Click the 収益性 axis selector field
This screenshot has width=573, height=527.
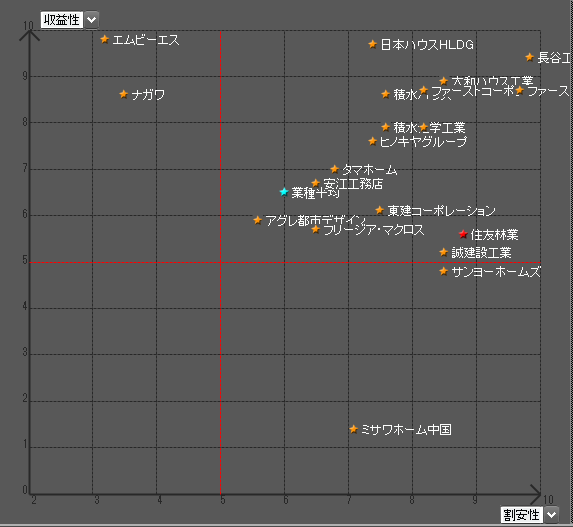pos(62,20)
